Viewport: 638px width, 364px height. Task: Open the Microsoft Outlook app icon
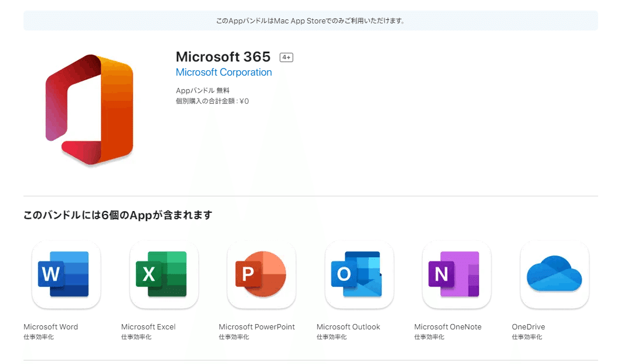coord(359,274)
